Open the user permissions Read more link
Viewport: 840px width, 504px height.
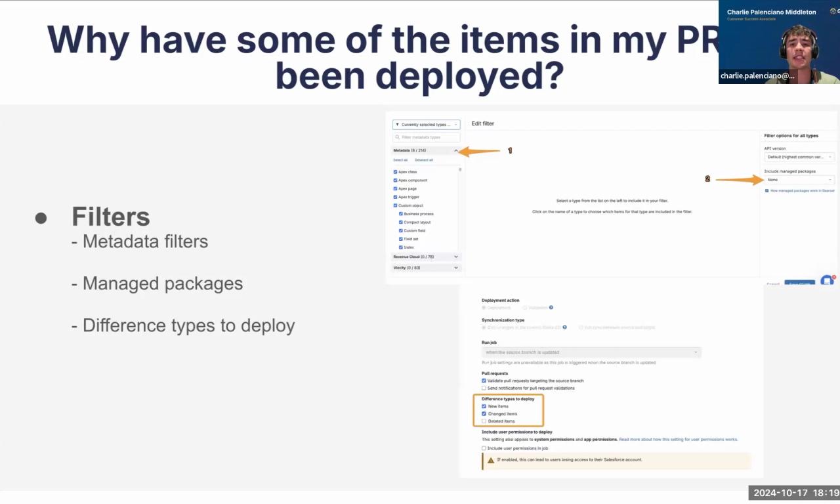[678, 439]
